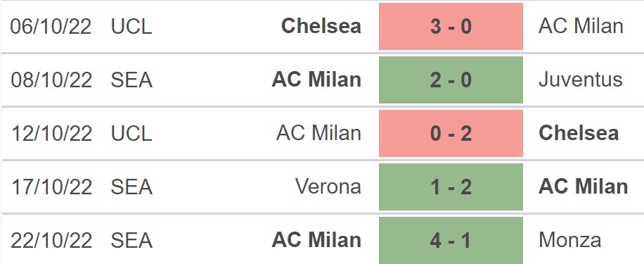Click the date 06/10/22

point(51,26)
